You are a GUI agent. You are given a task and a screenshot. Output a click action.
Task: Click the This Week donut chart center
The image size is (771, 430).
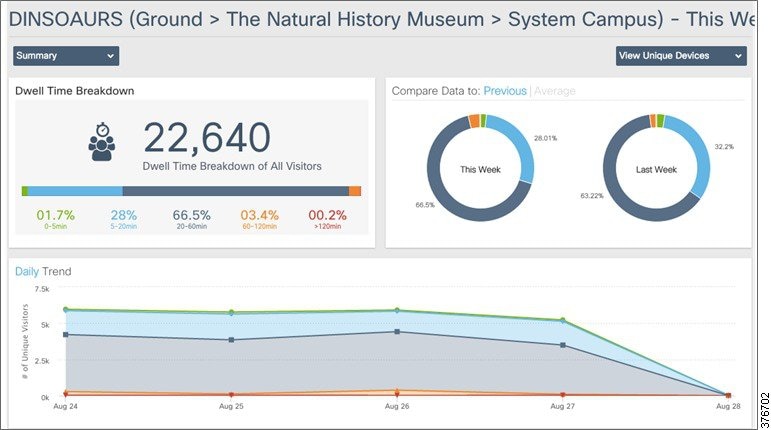click(480, 169)
